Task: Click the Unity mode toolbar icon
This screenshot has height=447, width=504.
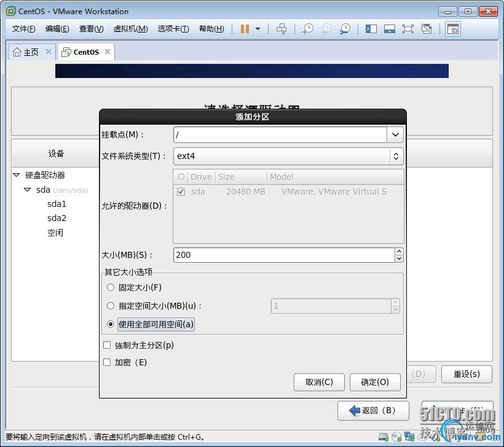Action: [427, 29]
